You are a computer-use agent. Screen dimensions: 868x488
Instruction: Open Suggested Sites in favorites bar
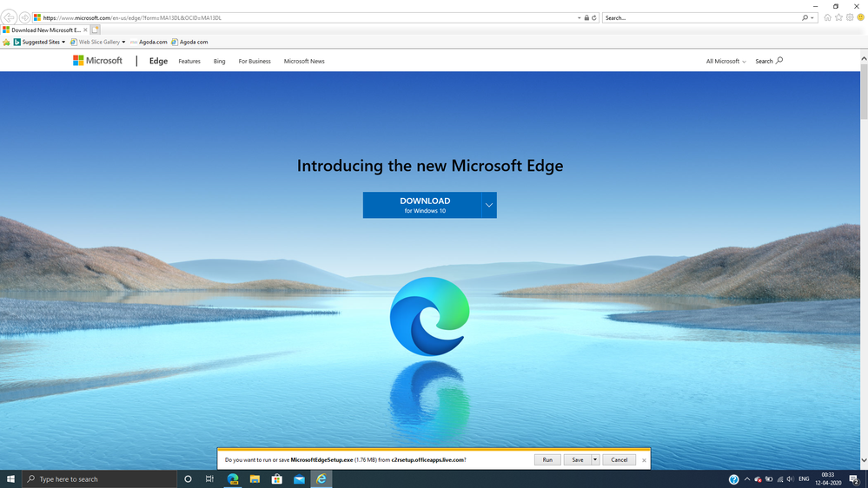click(x=36, y=42)
